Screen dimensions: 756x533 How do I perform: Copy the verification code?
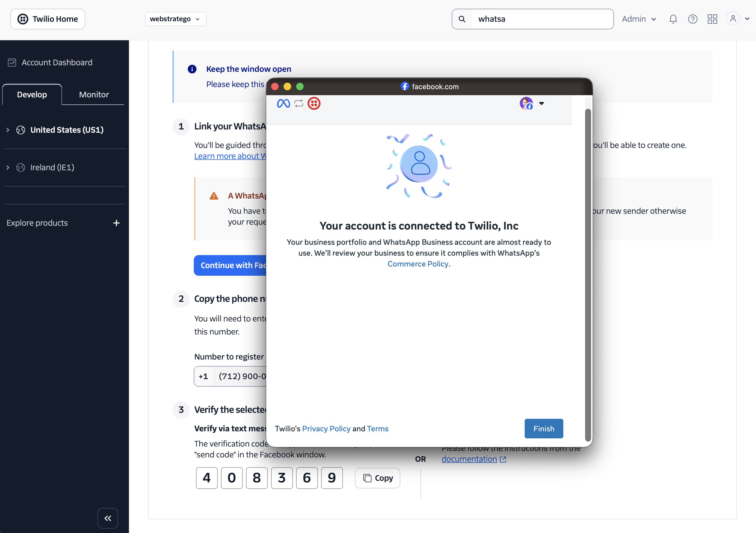tap(377, 478)
